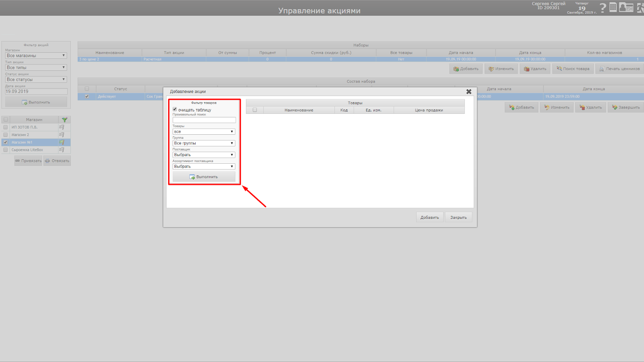This screenshot has height=362, width=644.
Task: Click the Код column header
Action: coord(344,110)
